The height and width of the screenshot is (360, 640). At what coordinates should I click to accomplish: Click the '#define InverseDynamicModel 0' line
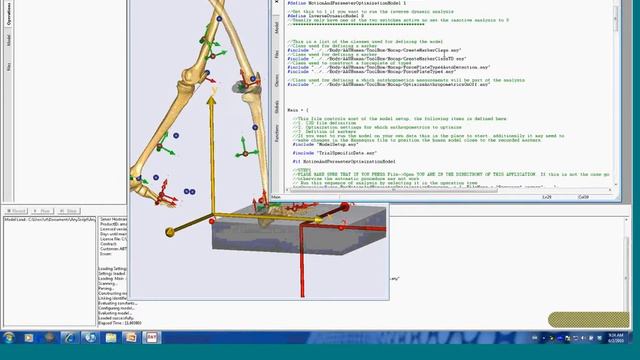pos(325,16)
